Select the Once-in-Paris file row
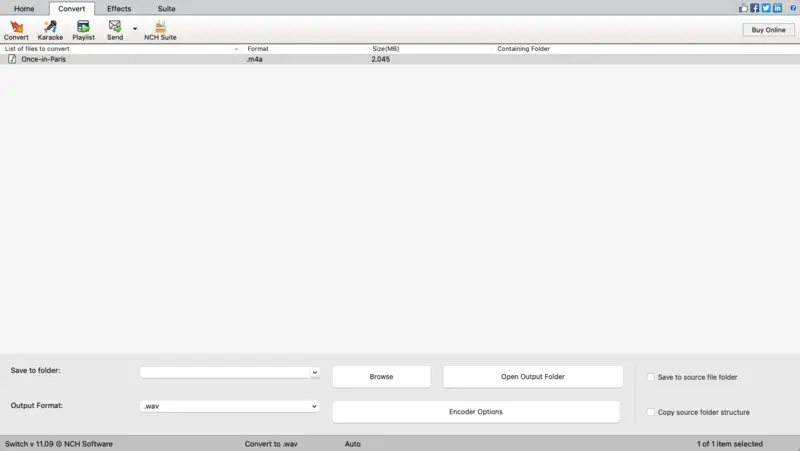The image size is (800, 451). click(400, 59)
